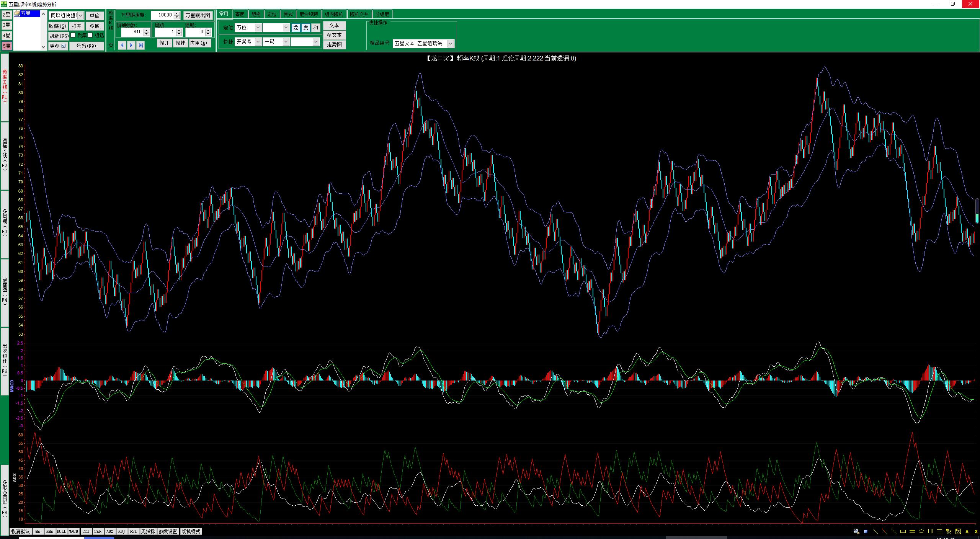Switch to the 定位 tab
Image resolution: width=980 pixels, height=539 pixels.
pyautogui.click(x=272, y=14)
